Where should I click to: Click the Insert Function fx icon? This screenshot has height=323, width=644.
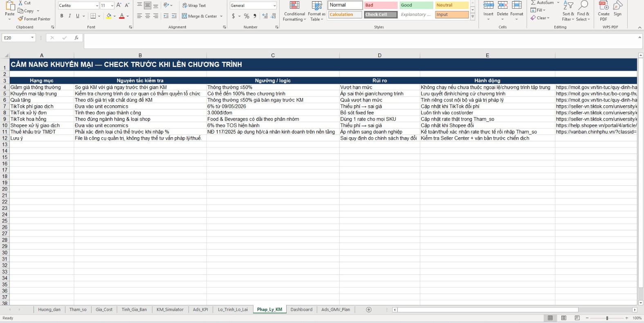76,38
